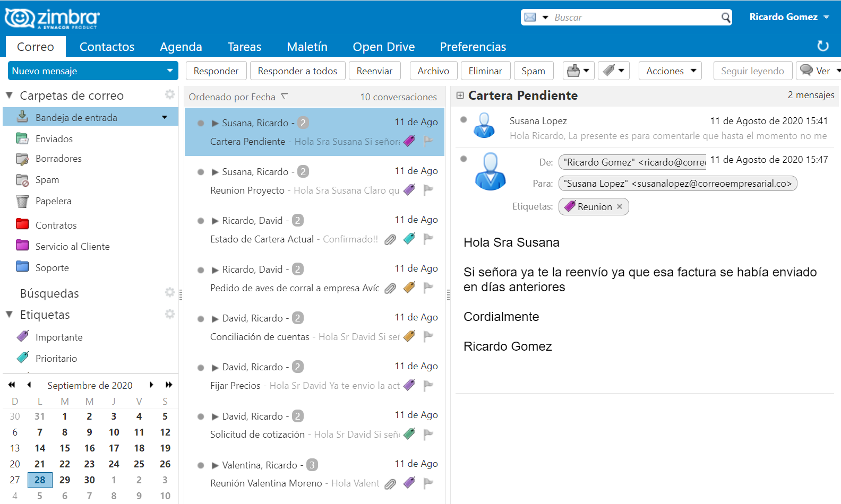Click the Responder a todos button
Screen dimensions: 841x504
[297, 71]
